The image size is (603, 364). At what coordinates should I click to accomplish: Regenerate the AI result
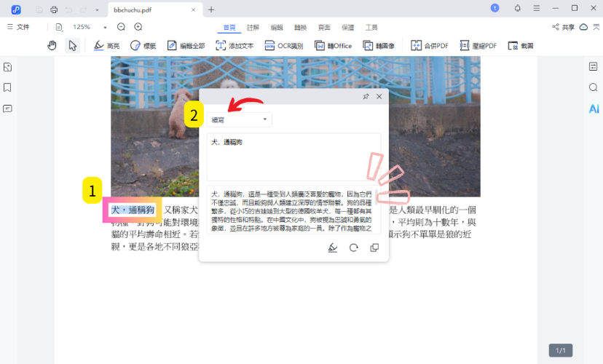coord(353,248)
